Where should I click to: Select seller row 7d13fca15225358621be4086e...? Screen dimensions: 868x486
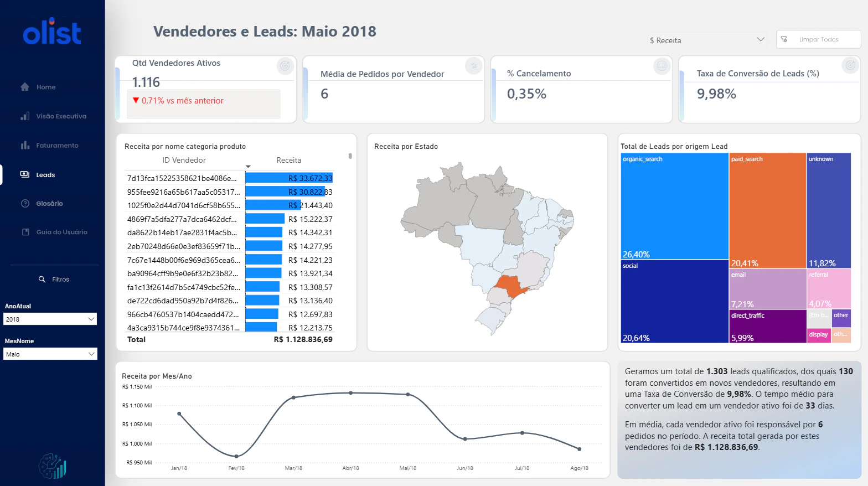pyautogui.click(x=182, y=178)
